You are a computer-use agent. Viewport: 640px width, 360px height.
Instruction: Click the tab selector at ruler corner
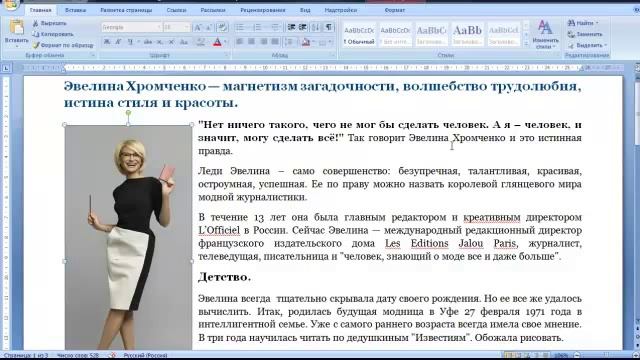(x=6, y=68)
